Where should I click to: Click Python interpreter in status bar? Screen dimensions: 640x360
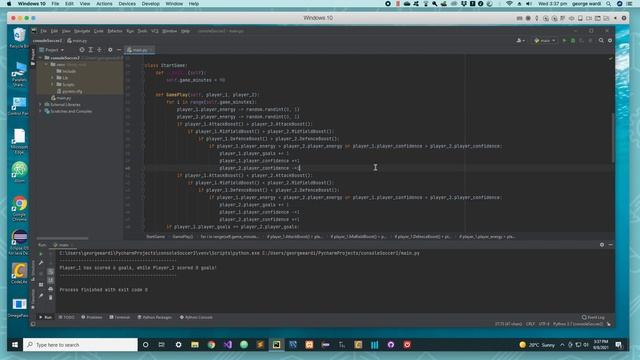pos(578,324)
